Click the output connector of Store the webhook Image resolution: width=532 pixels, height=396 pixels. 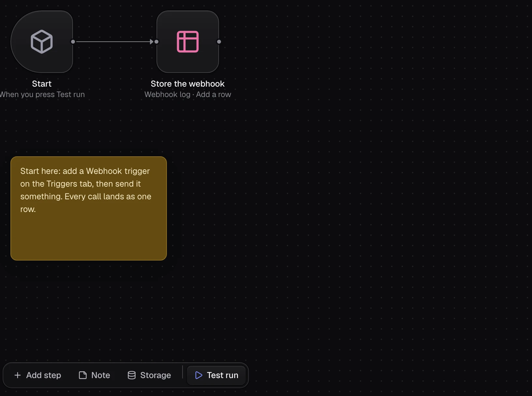coord(219,42)
